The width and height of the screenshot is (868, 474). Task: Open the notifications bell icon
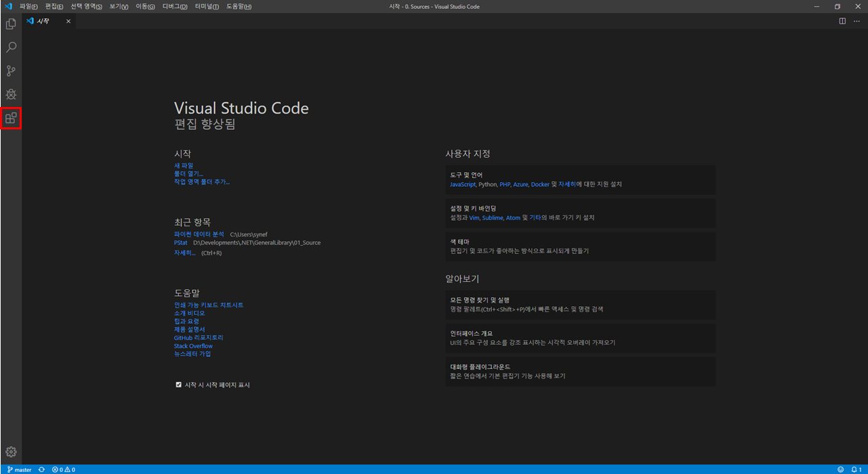(x=856, y=469)
